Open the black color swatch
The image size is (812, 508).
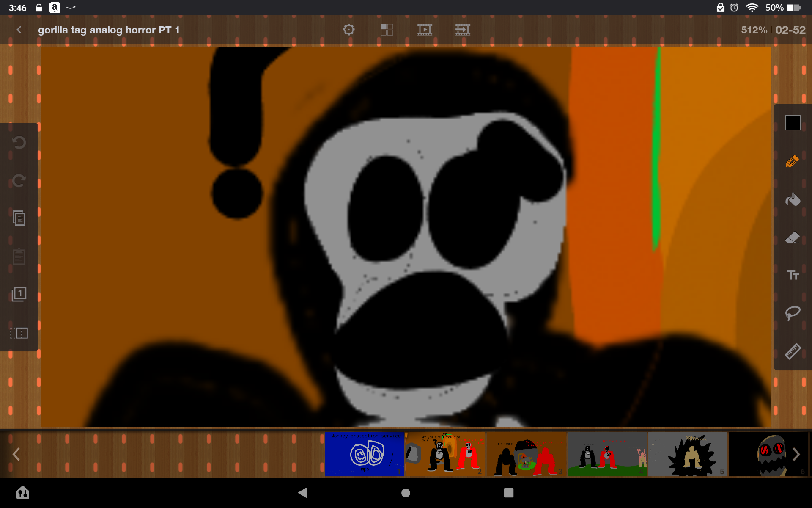pos(793,123)
